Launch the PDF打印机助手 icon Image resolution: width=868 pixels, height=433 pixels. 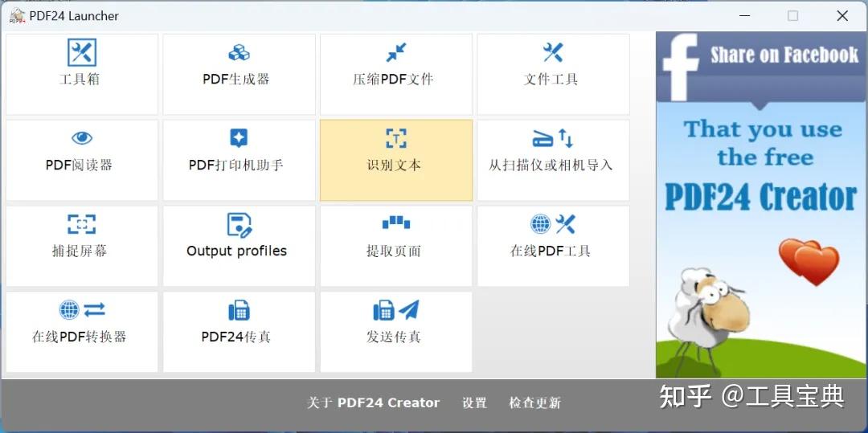click(239, 138)
